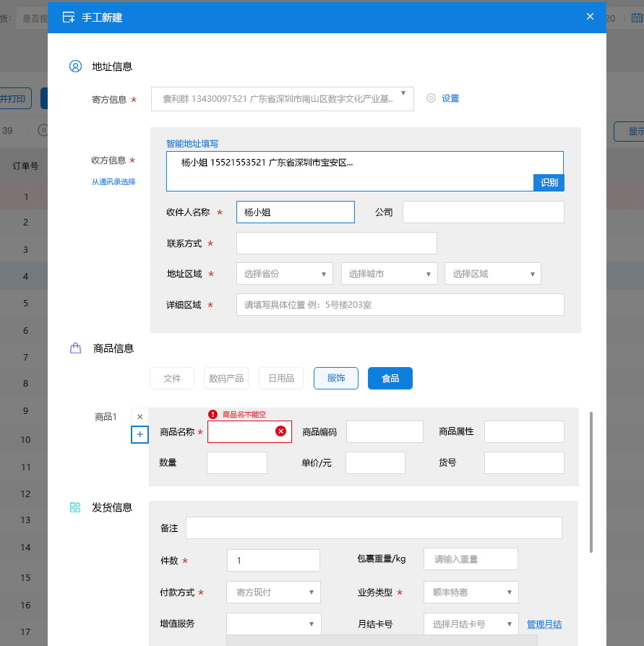
Task: Open the 选择省份 province dropdown
Action: click(x=285, y=274)
